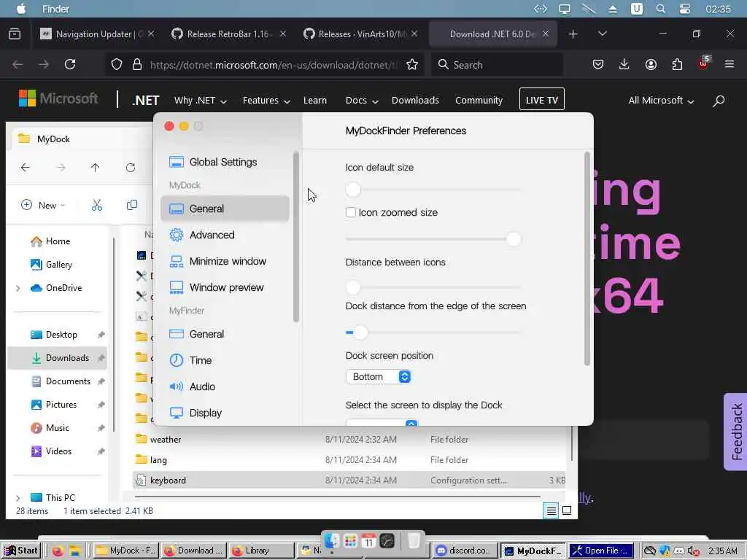This screenshot has height=560, width=747.
Task: Open the Advanced gear settings section
Action: 202,235
